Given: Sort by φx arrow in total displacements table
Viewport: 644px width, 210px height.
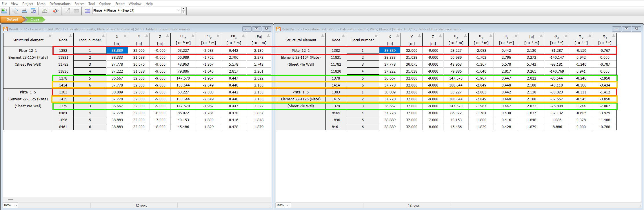Looking at the screenshot, I should click(566, 36).
